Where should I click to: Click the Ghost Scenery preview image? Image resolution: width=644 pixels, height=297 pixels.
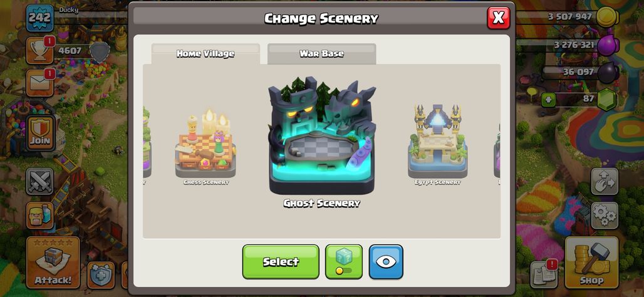(321, 135)
